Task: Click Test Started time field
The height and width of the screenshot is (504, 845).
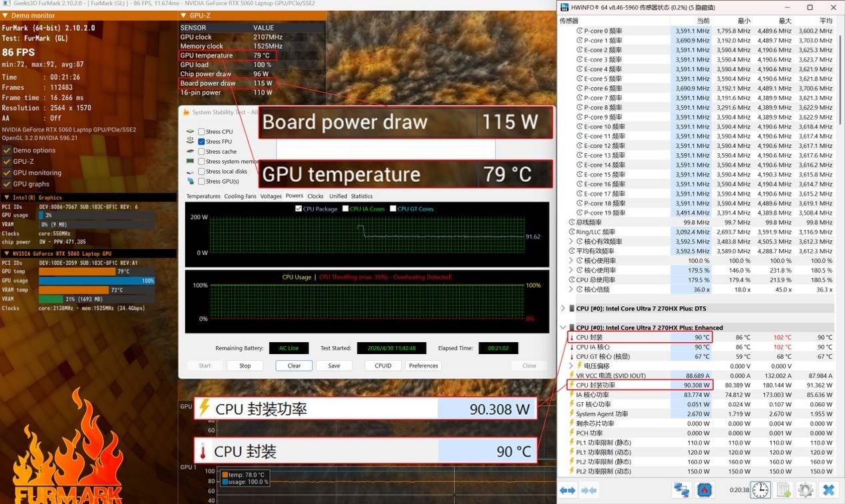Action: (x=392, y=348)
